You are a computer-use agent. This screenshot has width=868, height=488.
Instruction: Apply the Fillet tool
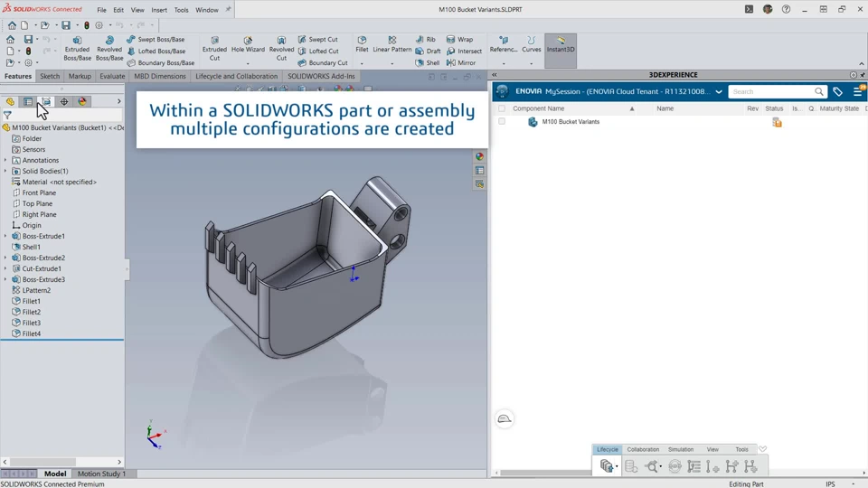click(x=362, y=44)
